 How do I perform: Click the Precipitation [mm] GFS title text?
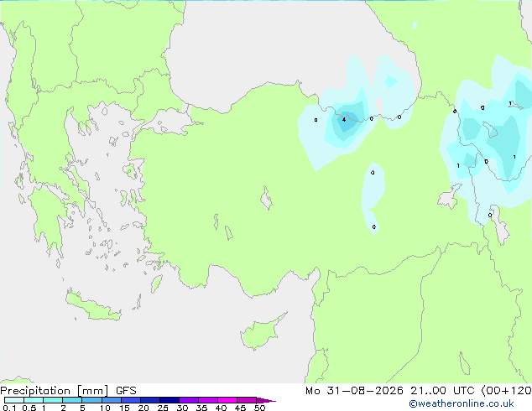68,391
